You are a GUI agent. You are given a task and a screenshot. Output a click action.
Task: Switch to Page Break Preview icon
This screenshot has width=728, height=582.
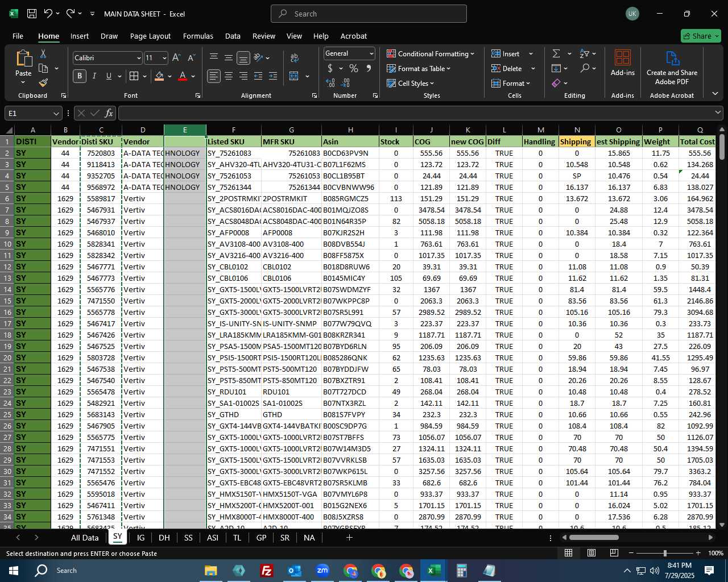coord(614,553)
